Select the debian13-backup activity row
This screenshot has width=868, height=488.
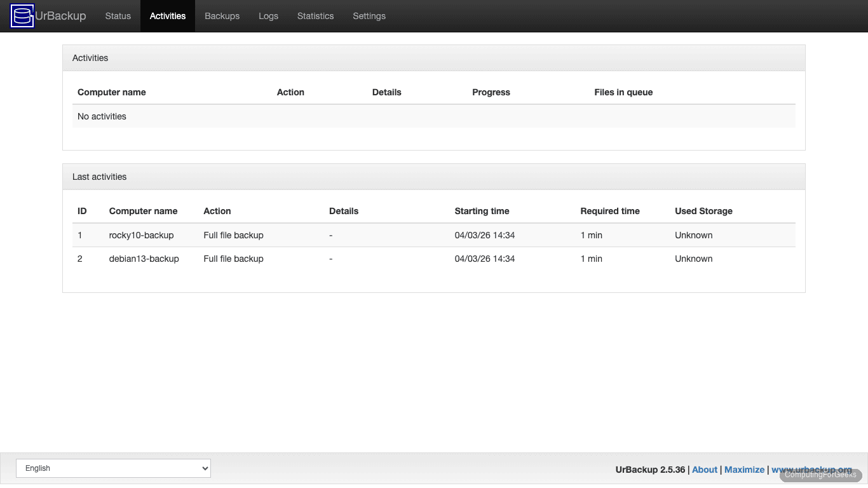point(144,258)
